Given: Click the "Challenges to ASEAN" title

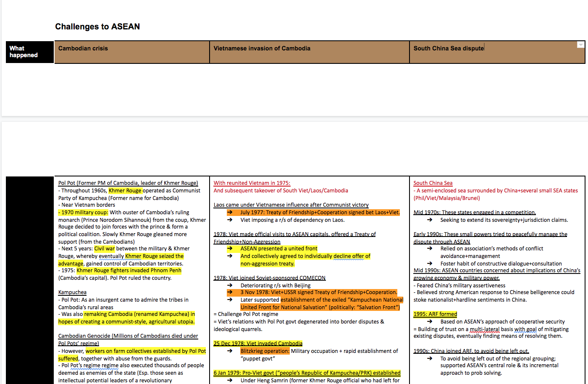Looking at the screenshot, I should 97,26.
